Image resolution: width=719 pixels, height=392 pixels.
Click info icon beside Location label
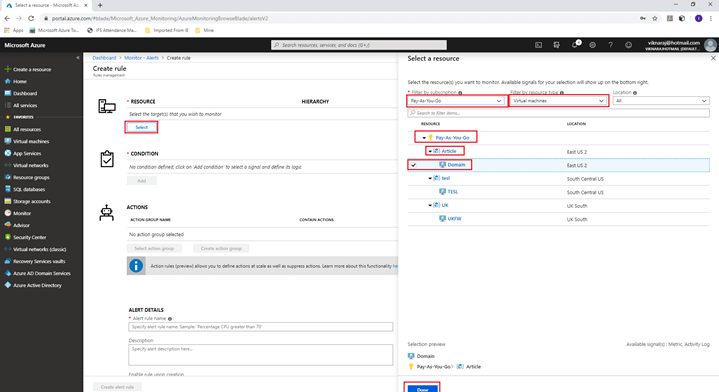click(635, 93)
